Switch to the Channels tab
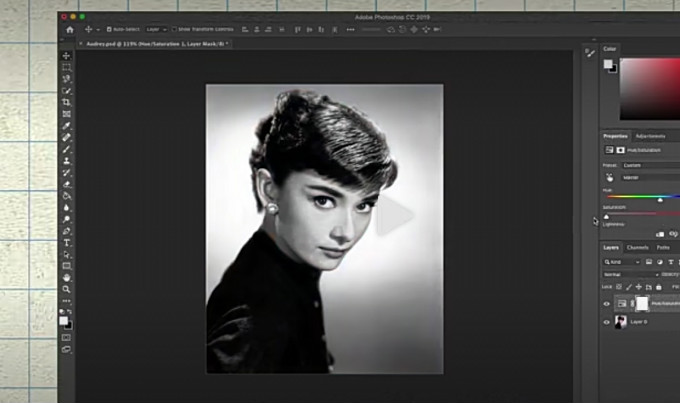The height and width of the screenshot is (403, 680). pos(637,247)
